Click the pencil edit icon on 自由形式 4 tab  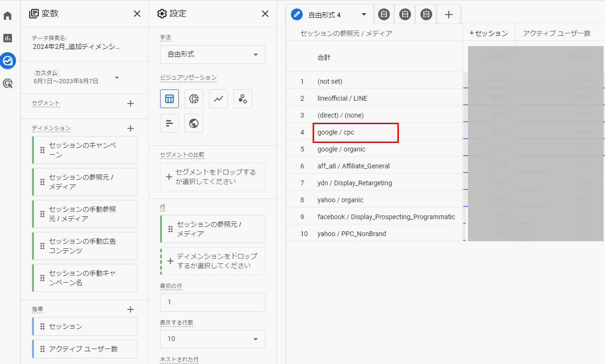coord(297,15)
